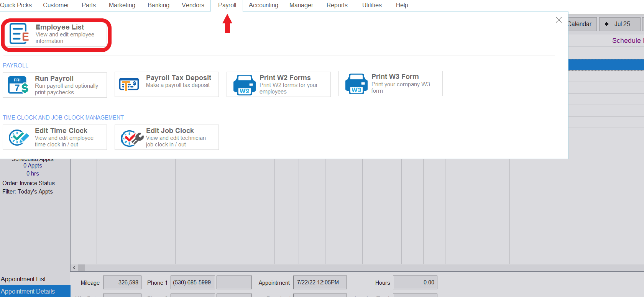644x297 pixels.
Task: Click the Appointment date field
Action: [320, 282]
